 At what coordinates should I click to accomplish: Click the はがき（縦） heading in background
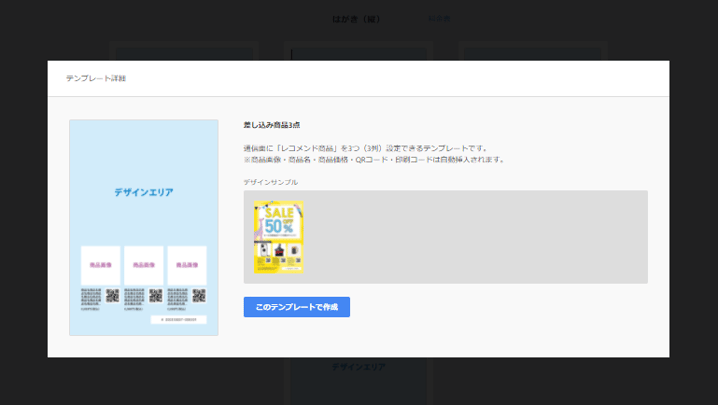click(356, 19)
